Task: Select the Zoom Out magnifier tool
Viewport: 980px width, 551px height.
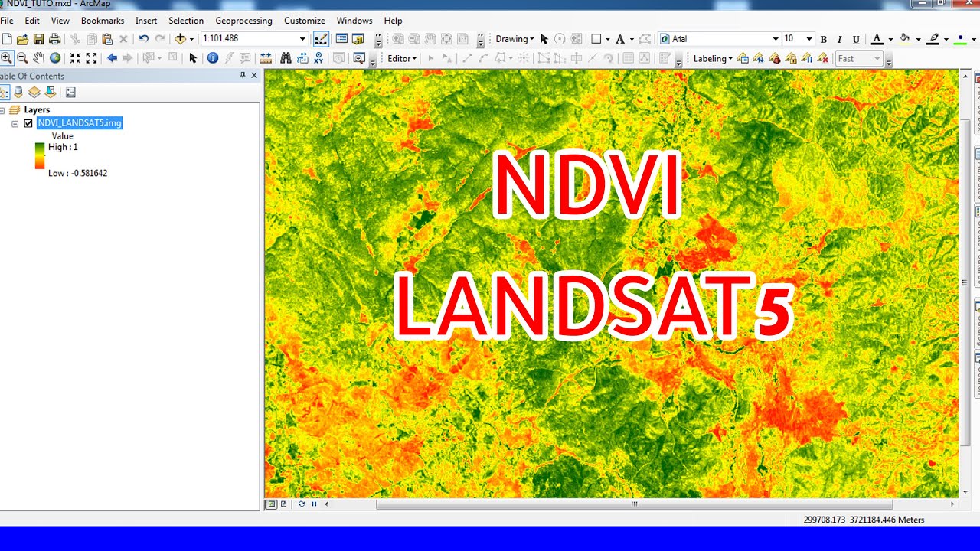Action: click(22, 58)
